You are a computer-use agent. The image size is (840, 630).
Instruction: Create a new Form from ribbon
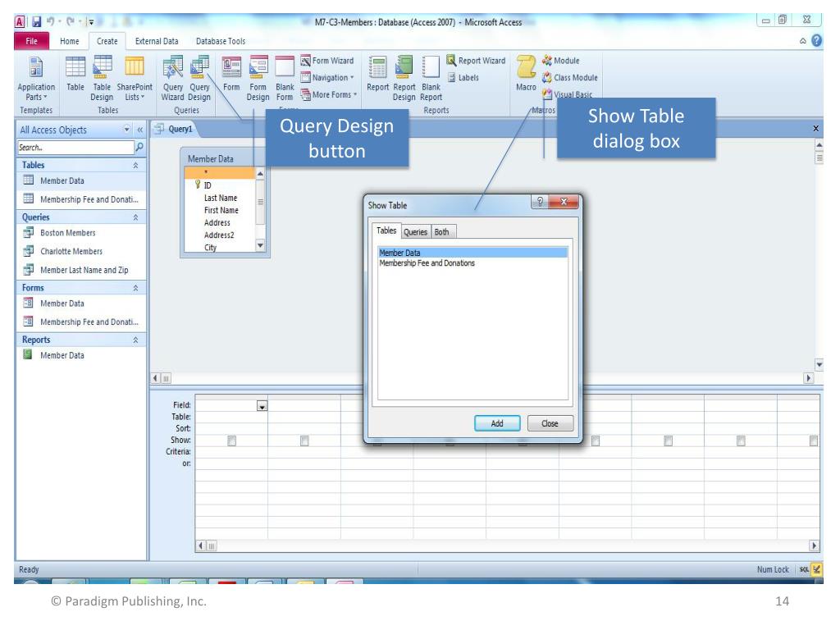[x=231, y=74]
